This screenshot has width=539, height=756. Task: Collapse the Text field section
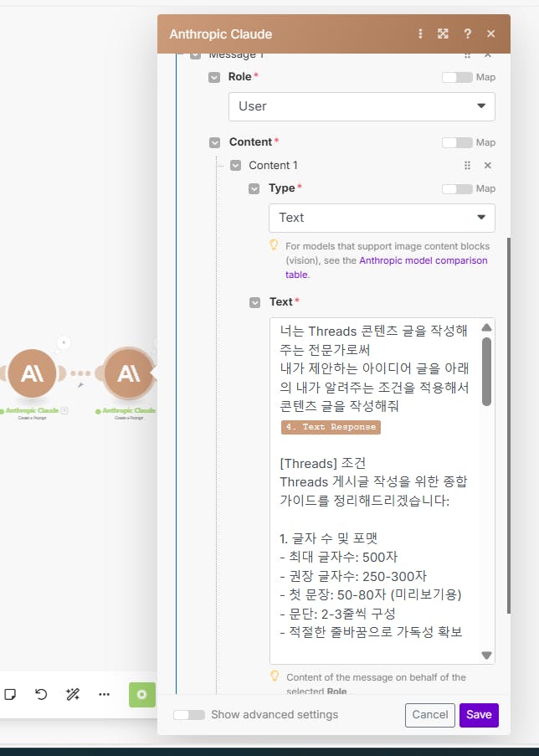click(254, 302)
